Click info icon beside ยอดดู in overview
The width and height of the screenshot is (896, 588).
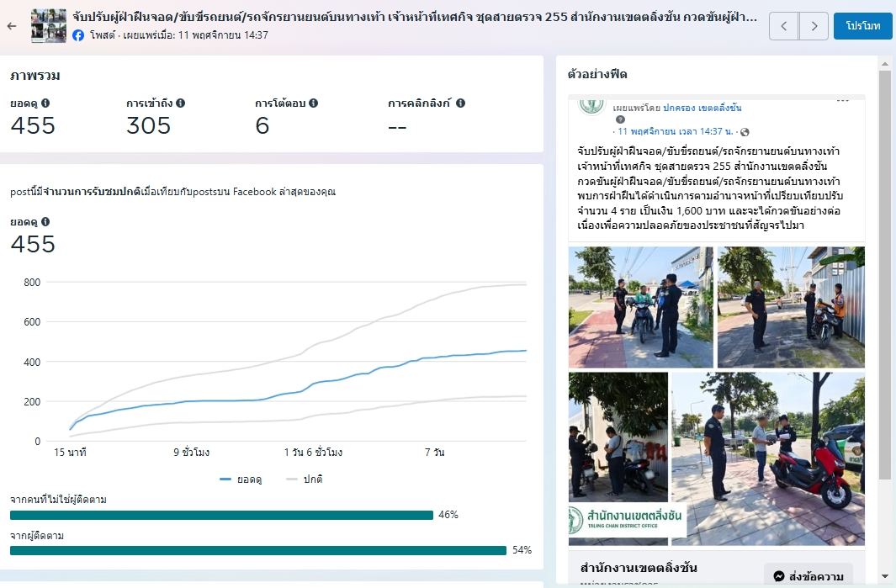tap(45, 103)
